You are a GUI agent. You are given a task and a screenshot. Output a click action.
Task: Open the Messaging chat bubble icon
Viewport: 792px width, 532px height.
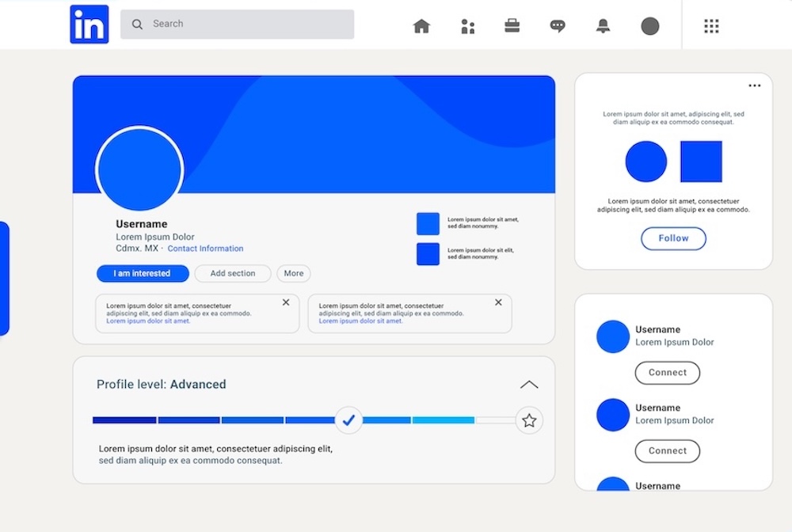[x=558, y=26]
